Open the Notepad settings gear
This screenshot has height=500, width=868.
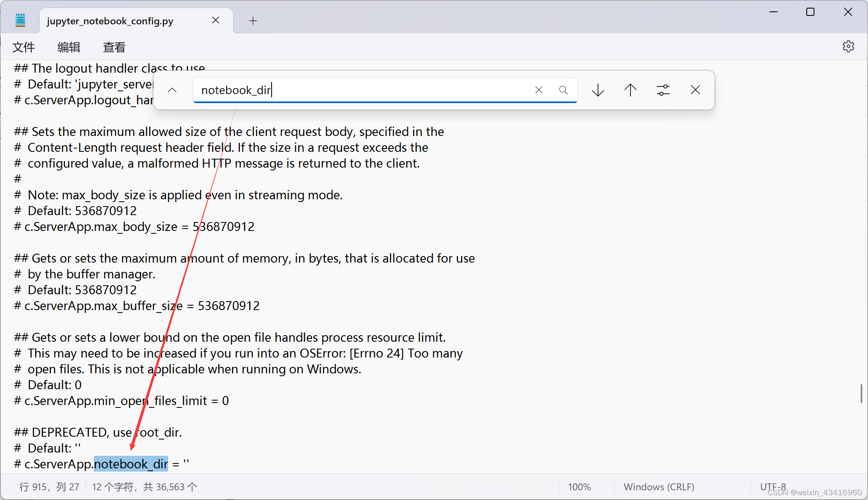click(848, 47)
